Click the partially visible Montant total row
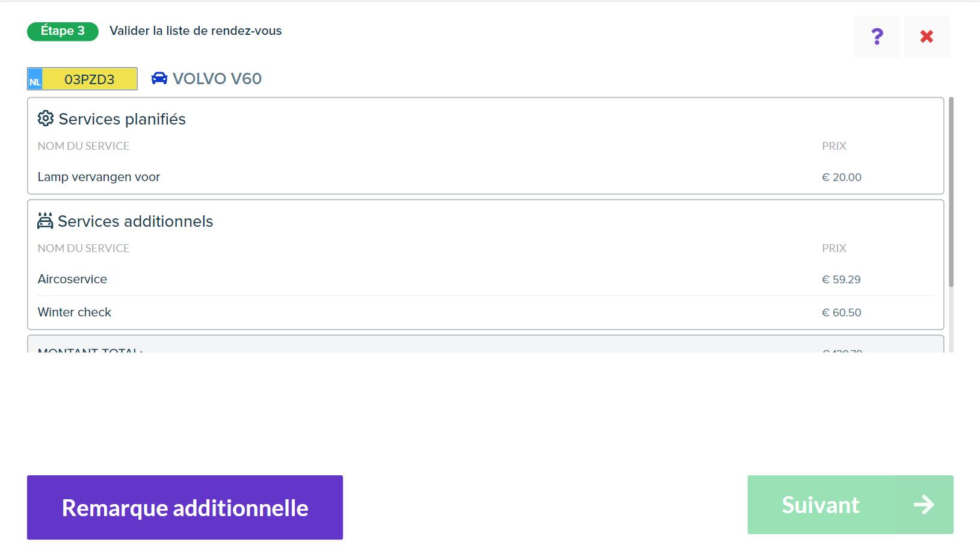980x554 pixels. coord(485,345)
